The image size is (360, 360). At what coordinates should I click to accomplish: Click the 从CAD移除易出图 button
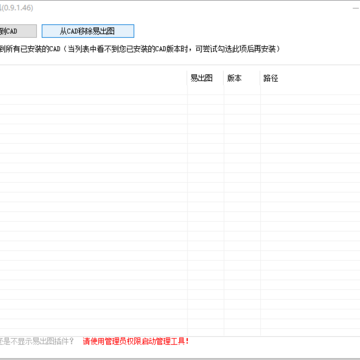pos(88,31)
